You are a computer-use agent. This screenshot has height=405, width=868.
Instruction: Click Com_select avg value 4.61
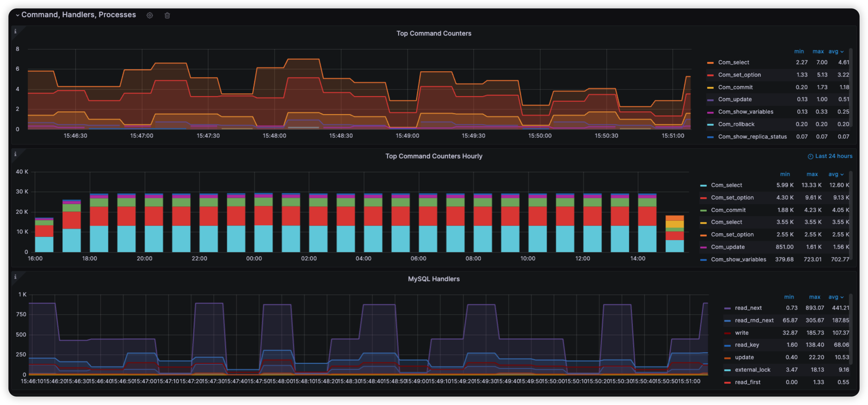point(844,62)
